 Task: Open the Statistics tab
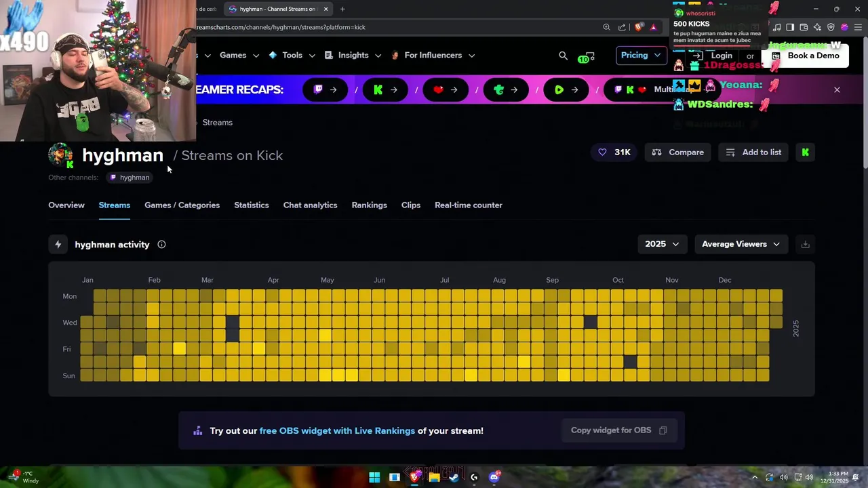(252, 205)
